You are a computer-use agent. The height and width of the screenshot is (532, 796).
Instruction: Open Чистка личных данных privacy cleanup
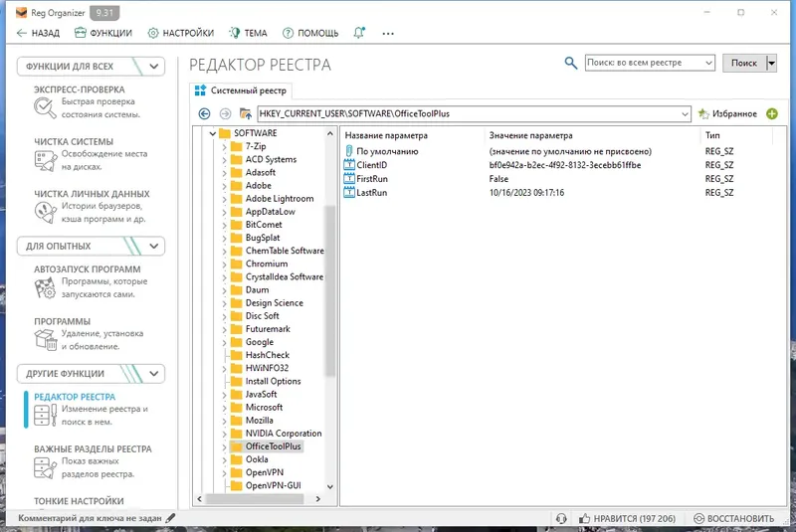92,207
